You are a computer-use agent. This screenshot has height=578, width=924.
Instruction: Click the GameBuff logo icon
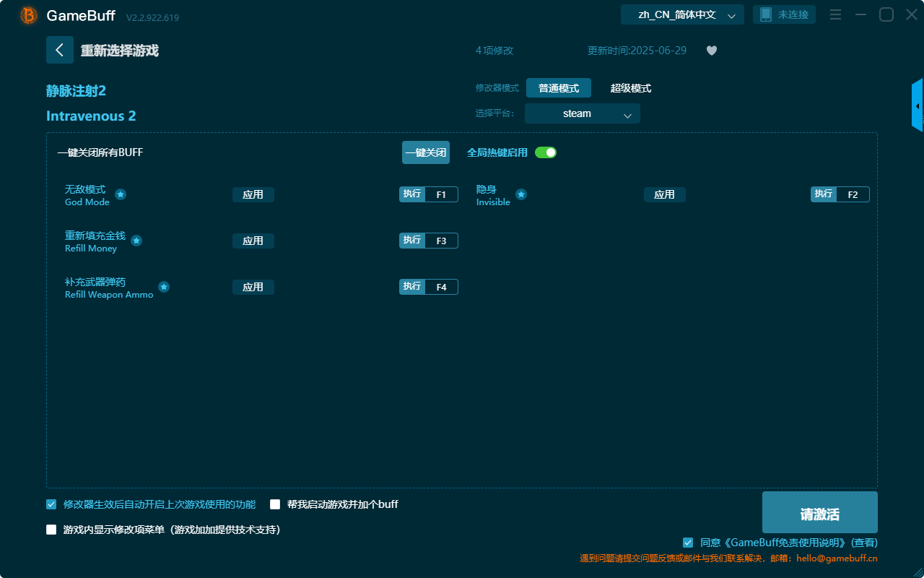(x=29, y=15)
